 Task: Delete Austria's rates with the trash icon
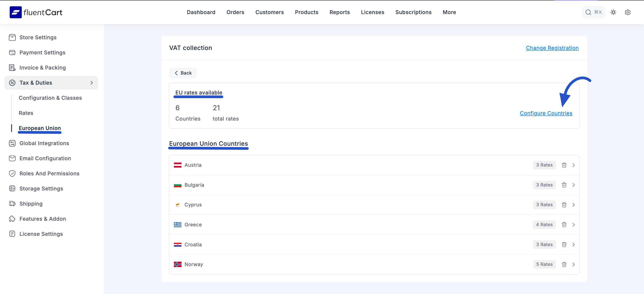pos(564,165)
